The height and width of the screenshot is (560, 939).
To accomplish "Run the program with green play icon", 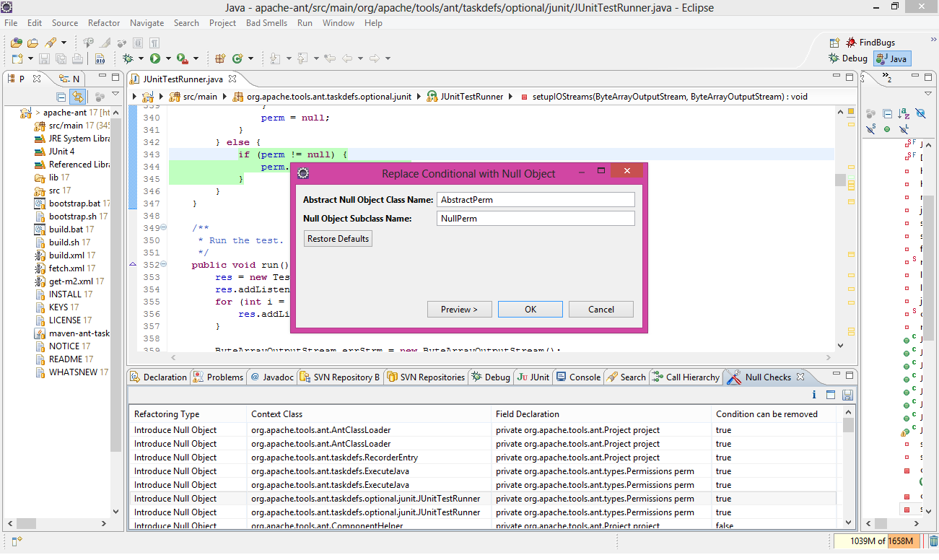I will click(154, 58).
